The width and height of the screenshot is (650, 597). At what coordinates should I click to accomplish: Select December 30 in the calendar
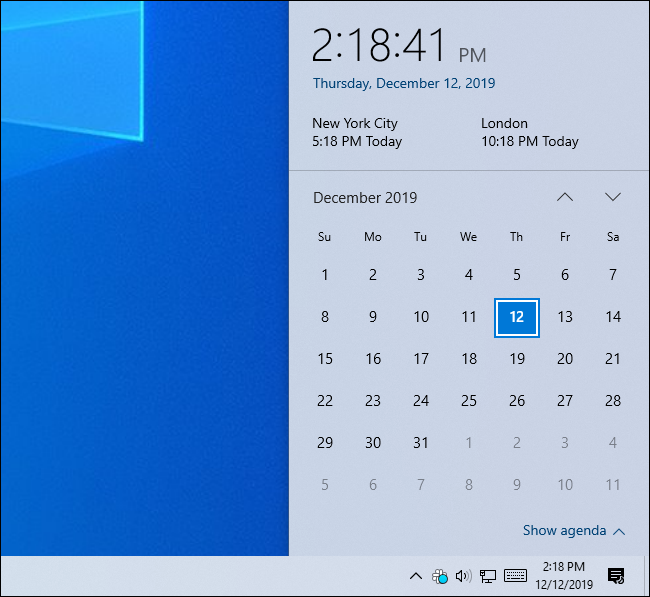tap(373, 443)
